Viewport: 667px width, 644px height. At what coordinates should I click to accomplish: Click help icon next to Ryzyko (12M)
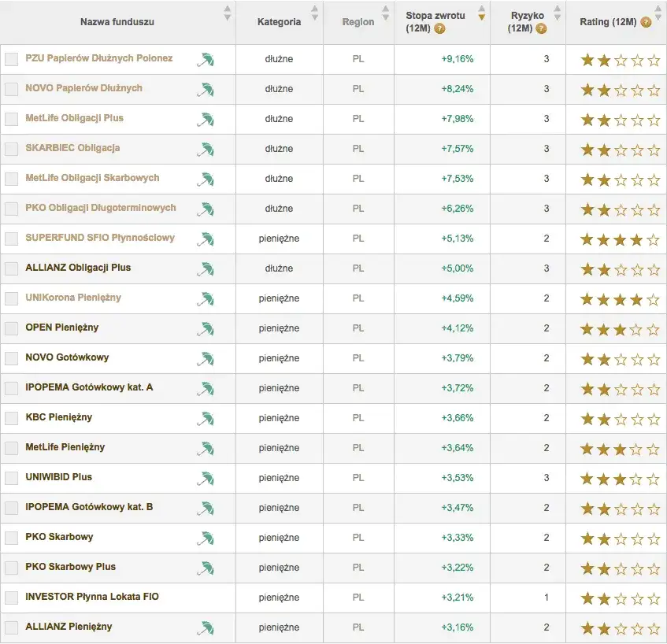point(541,29)
